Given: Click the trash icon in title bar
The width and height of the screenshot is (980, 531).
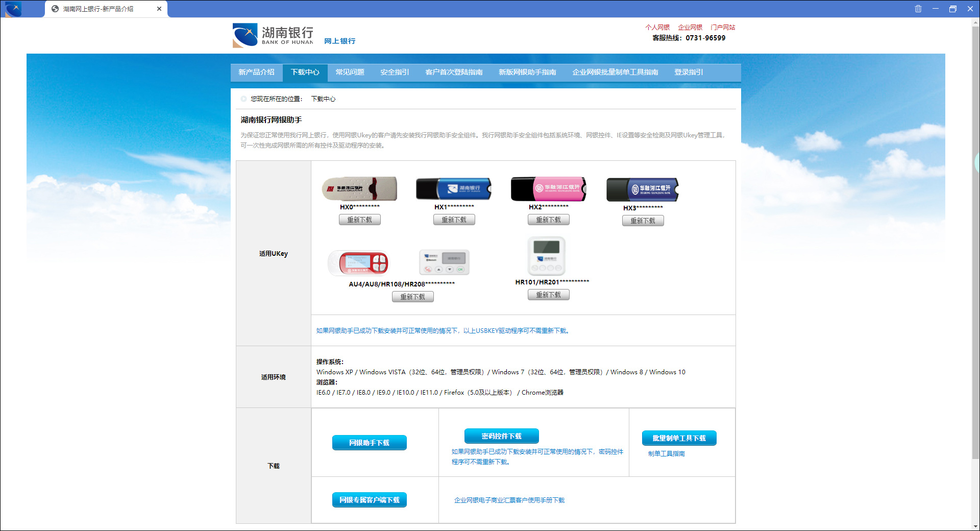Looking at the screenshot, I should [918, 9].
